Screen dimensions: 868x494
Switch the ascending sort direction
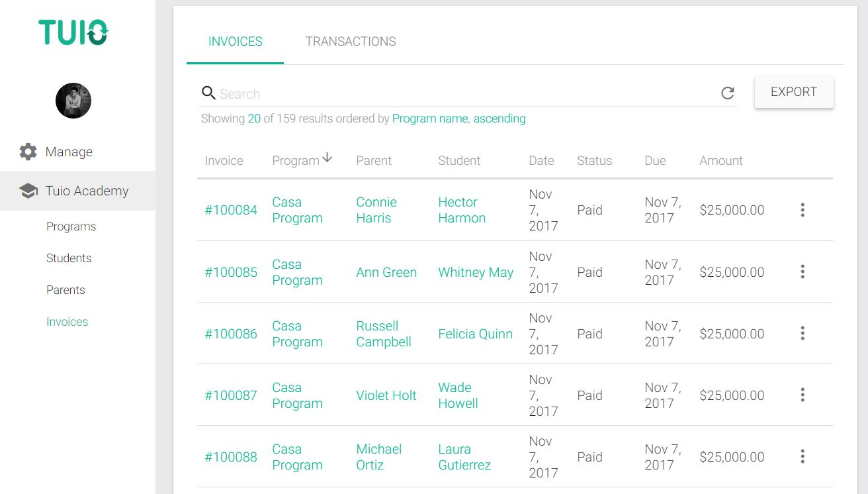click(x=499, y=119)
